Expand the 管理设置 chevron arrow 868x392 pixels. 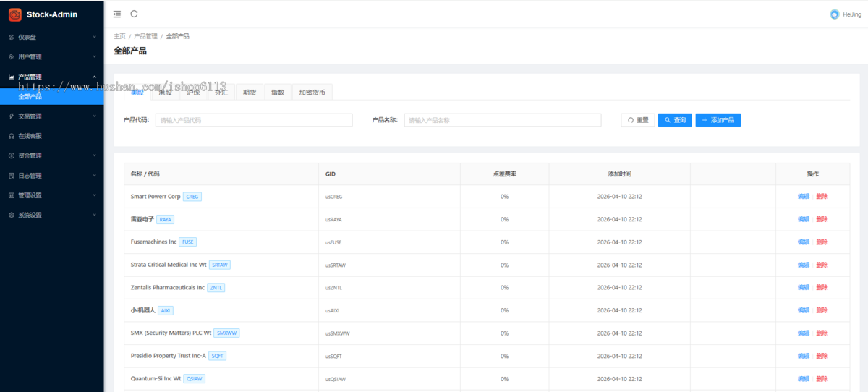coord(94,195)
